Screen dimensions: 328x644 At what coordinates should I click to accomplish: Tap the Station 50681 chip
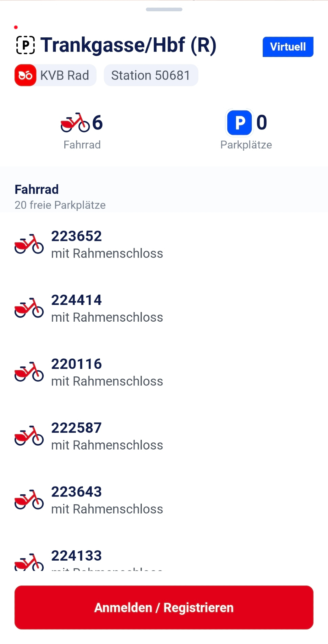[x=151, y=75]
